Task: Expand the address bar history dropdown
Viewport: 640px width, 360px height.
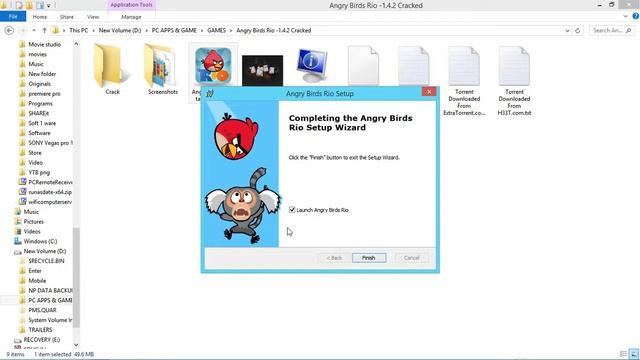Action: click(x=567, y=31)
